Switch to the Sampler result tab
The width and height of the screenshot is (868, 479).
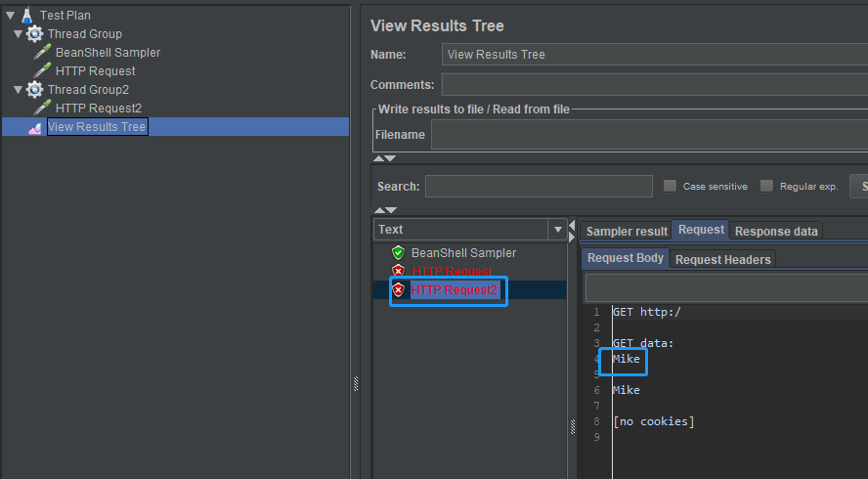point(627,232)
